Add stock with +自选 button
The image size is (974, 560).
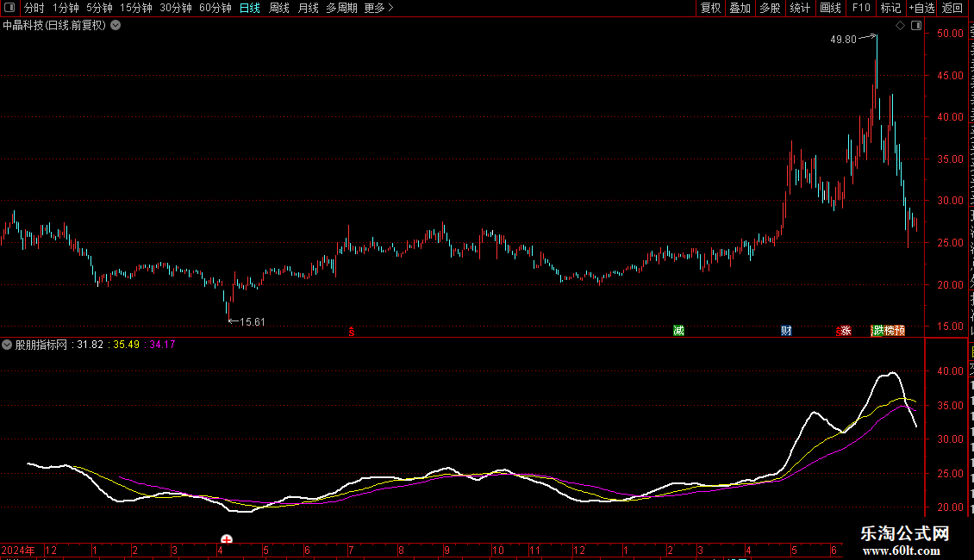coord(921,8)
